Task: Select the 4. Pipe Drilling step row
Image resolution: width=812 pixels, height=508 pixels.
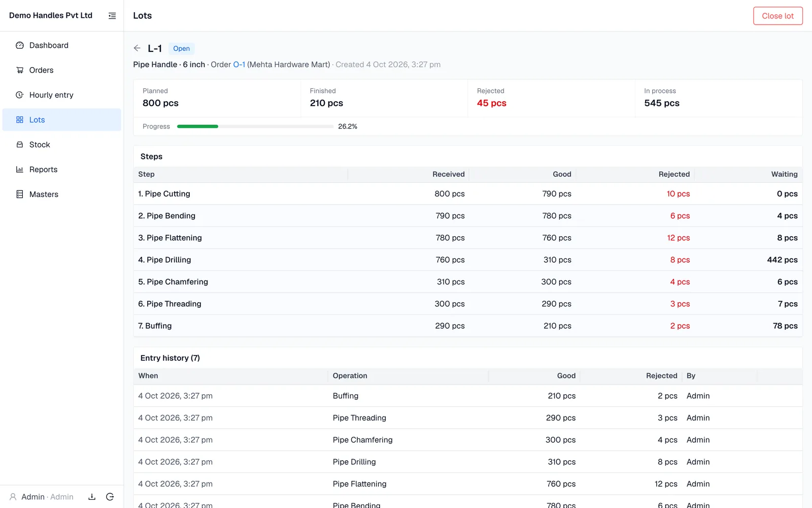Action: coord(468,260)
